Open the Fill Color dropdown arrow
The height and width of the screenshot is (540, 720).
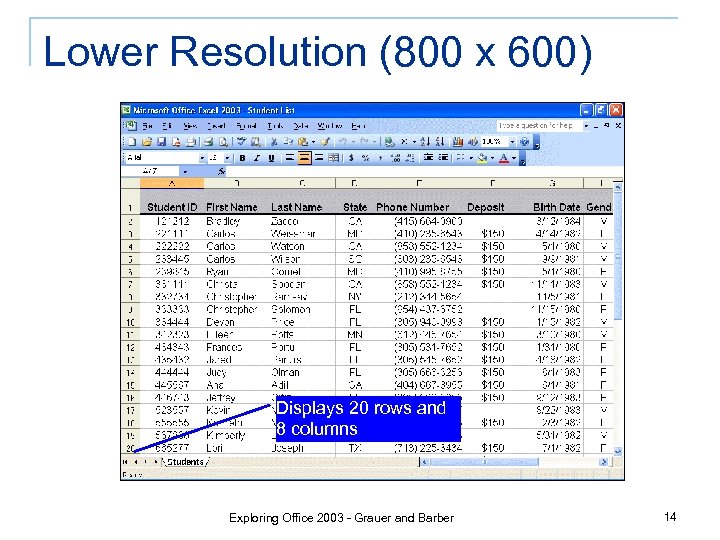[493, 158]
